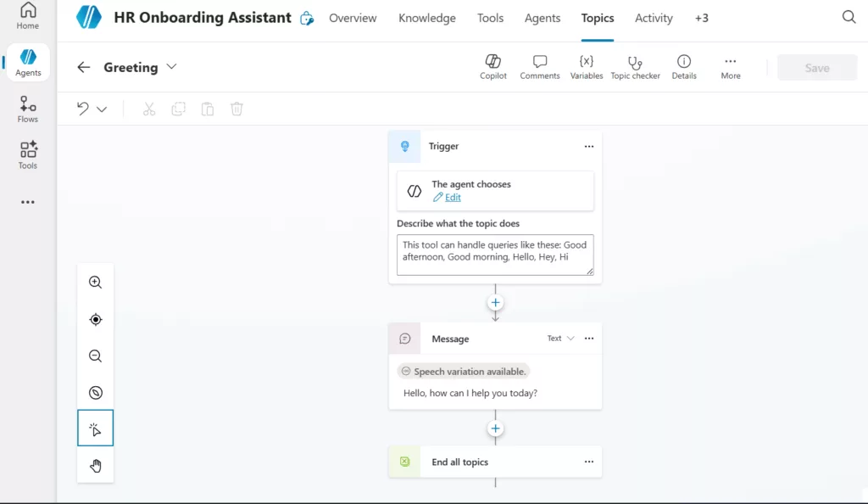Add node below the Message

click(495, 428)
